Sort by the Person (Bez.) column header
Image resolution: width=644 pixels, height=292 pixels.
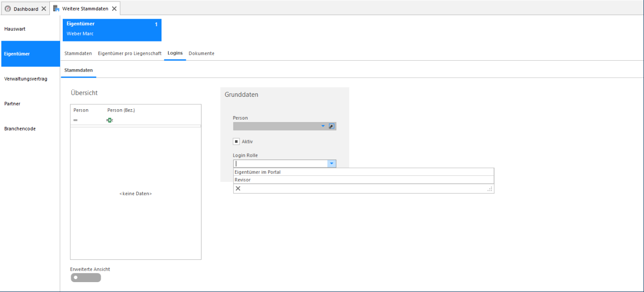point(121,110)
